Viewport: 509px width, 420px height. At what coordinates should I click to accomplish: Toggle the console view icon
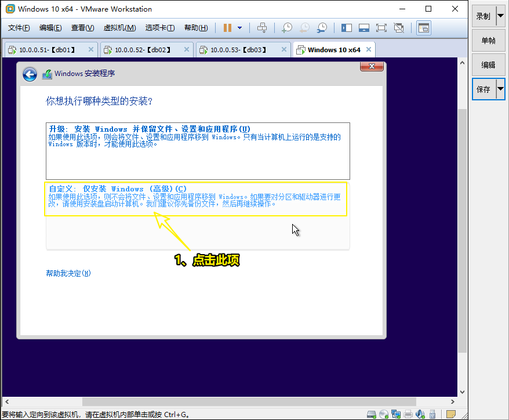[424, 28]
